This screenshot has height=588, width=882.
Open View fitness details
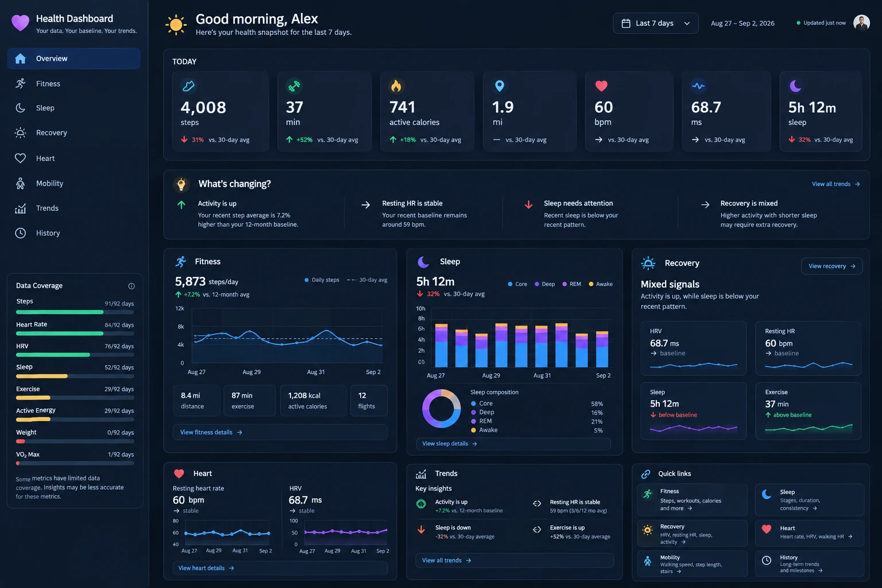click(280, 432)
